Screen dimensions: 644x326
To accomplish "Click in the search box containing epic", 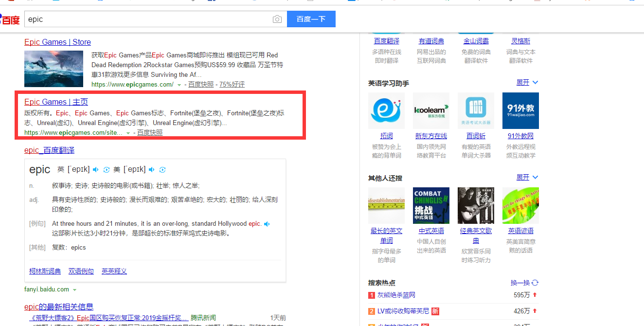I will point(148,19).
